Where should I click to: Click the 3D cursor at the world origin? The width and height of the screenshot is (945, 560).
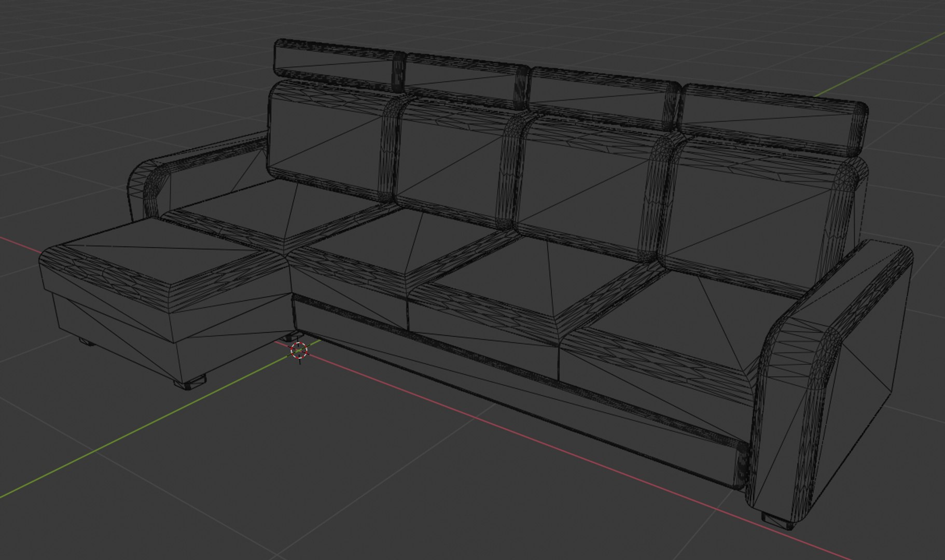click(299, 351)
